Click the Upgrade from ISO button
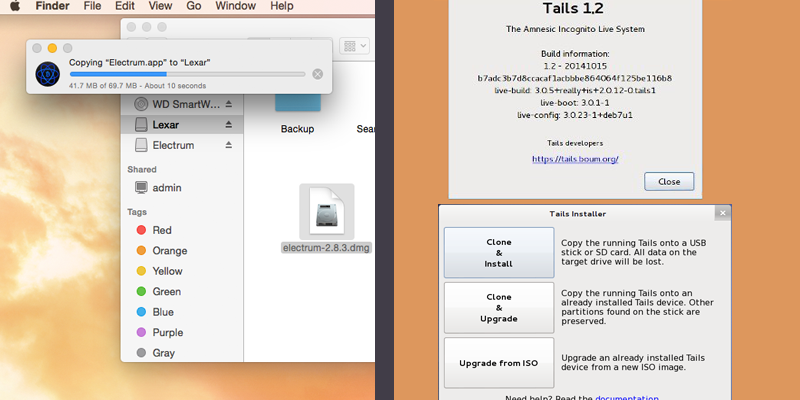 point(499,363)
